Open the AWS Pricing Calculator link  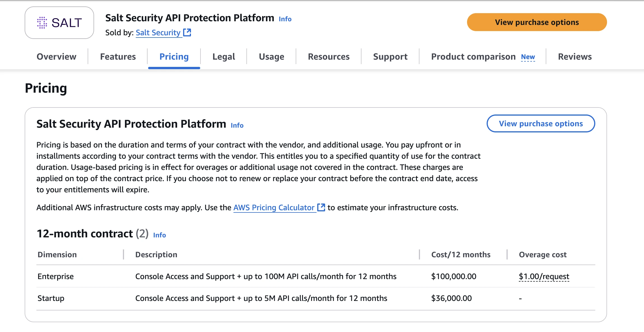pyautogui.click(x=274, y=207)
